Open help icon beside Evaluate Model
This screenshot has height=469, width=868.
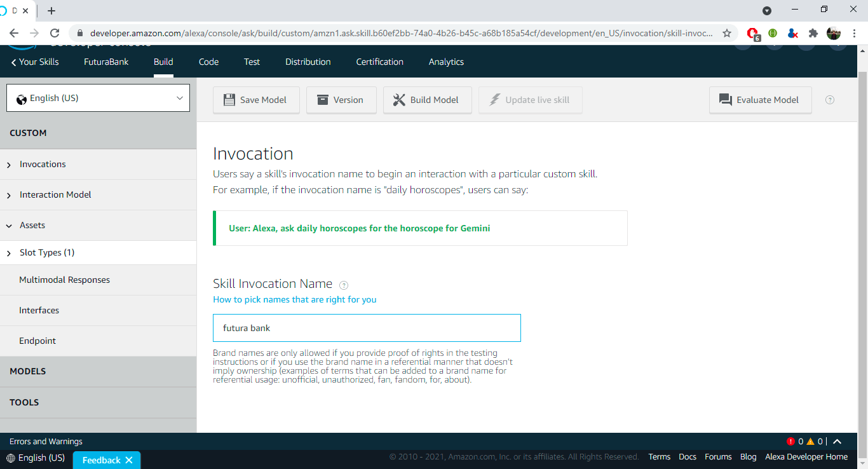point(829,100)
